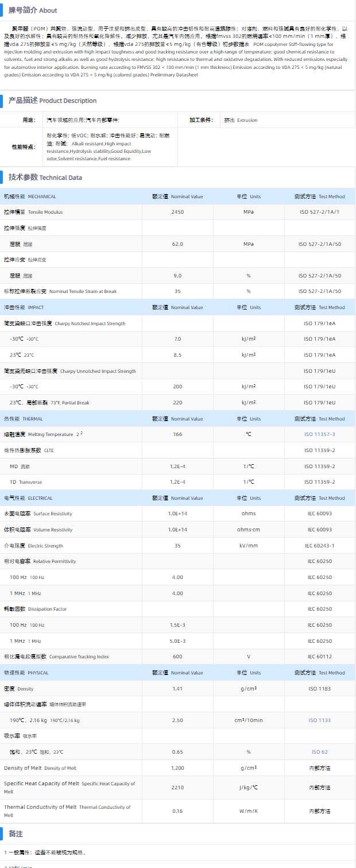Viewport: 356px width, 868px height.
Task: Click the ISO 1183 density test method
Action: tap(319, 688)
